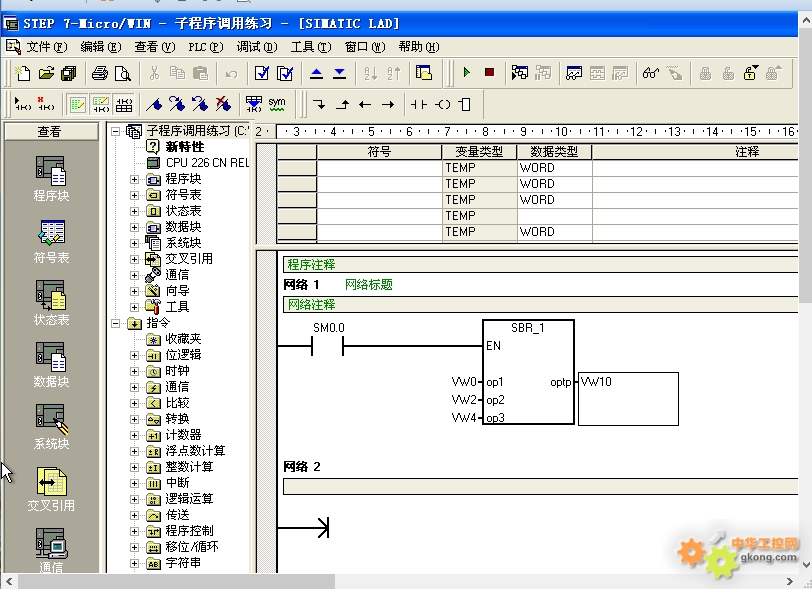Click the 网络标题 field of network 1
The image size is (812, 589).
(x=368, y=284)
